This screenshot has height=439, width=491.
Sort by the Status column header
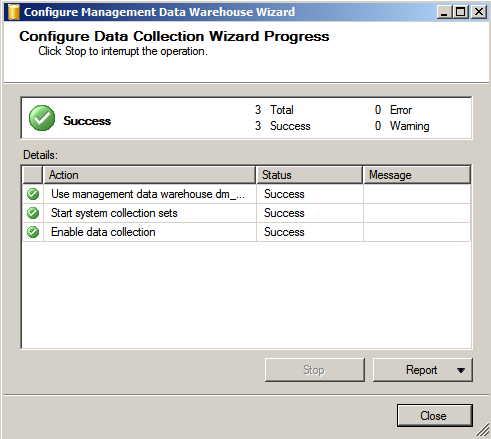pyautogui.click(x=309, y=175)
